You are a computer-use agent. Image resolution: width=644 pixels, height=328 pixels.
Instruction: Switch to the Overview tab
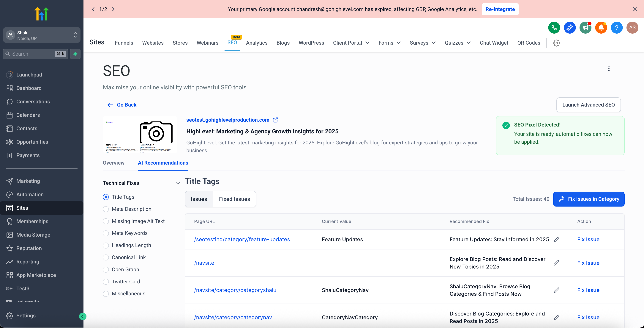tap(113, 163)
